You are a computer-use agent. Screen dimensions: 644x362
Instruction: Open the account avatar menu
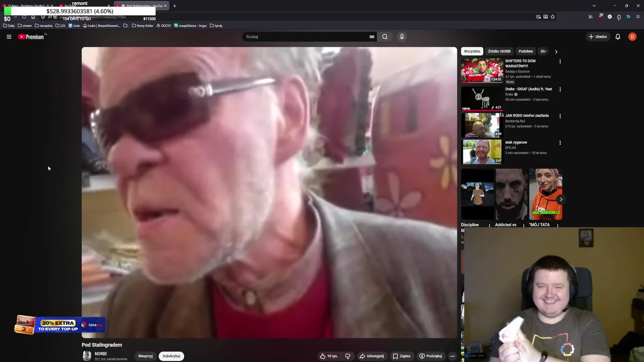pyautogui.click(x=632, y=37)
